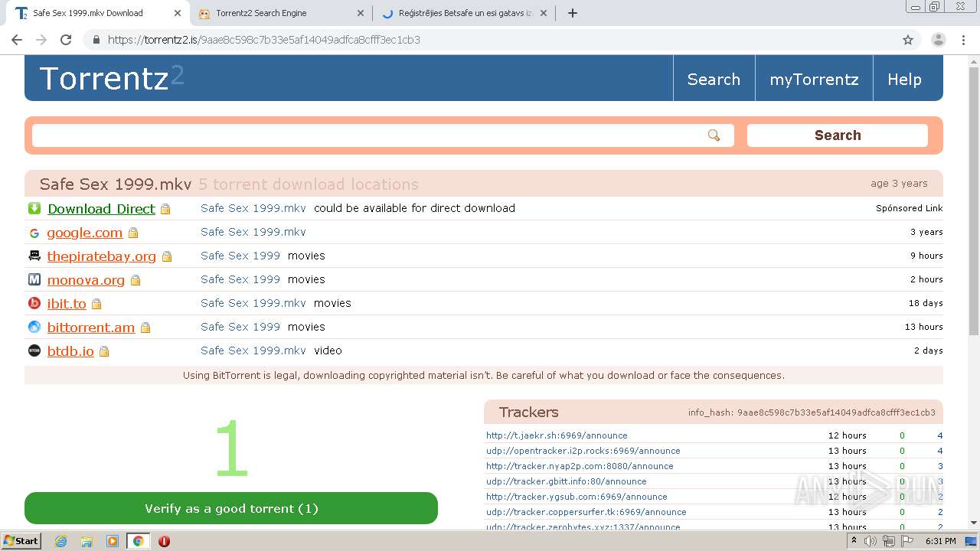Bookmark this page with the star icon
The image size is (980, 551).
908,40
